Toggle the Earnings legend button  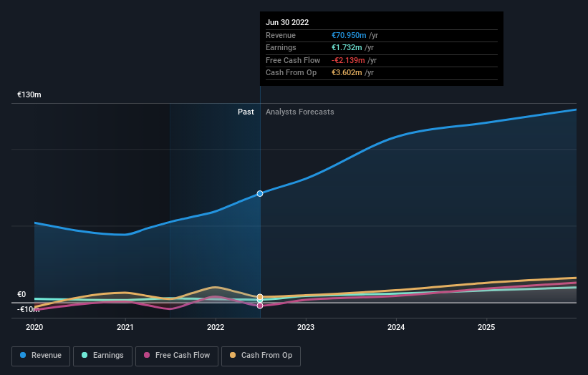102,356
